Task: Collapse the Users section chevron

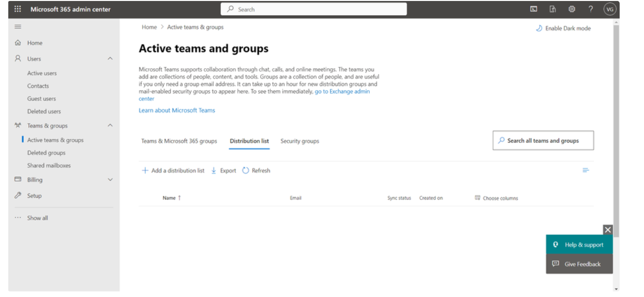Action: click(110, 58)
